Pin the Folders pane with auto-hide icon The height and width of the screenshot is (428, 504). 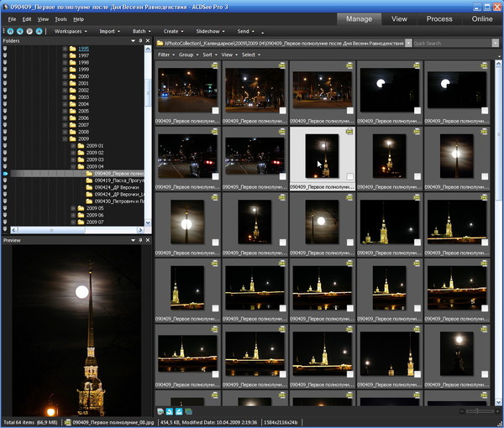point(140,41)
